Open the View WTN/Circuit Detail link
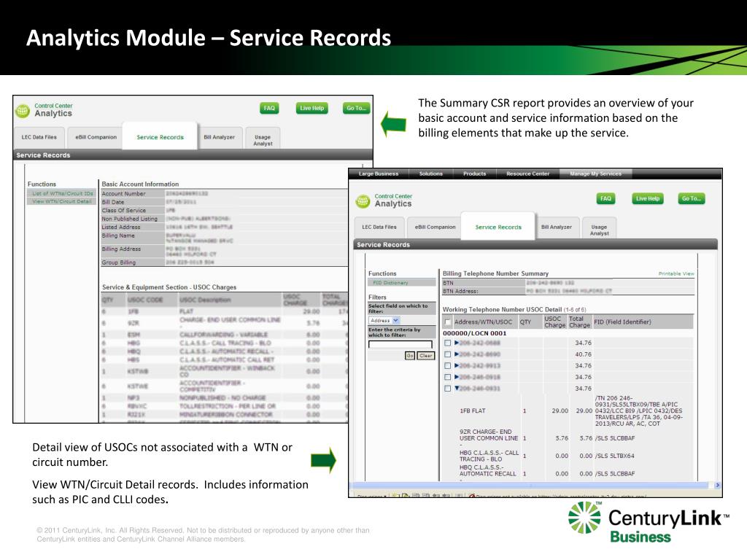The height and width of the screenshot is (560, 747). (61, 201)
